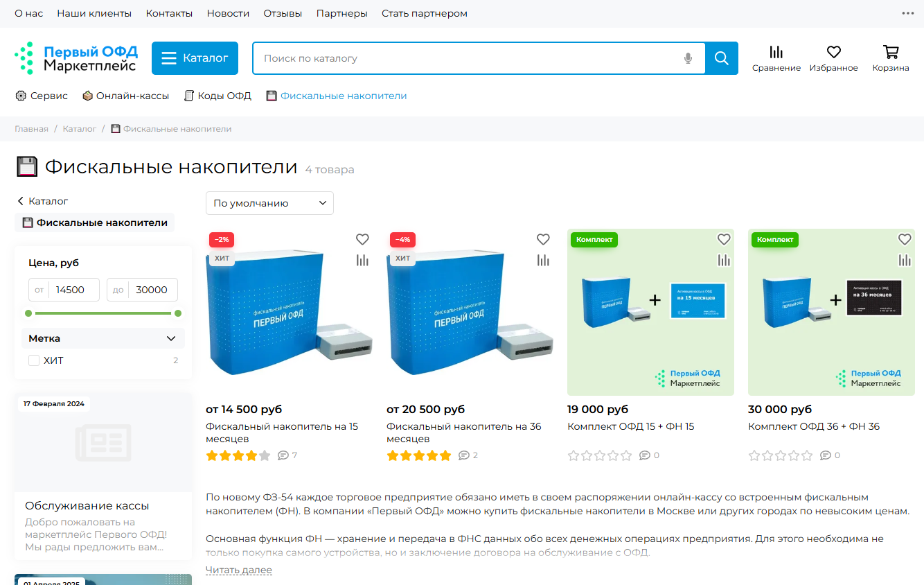Click the floppy disk icon in breadcrumb
The image size is (924, 585).
116,129
